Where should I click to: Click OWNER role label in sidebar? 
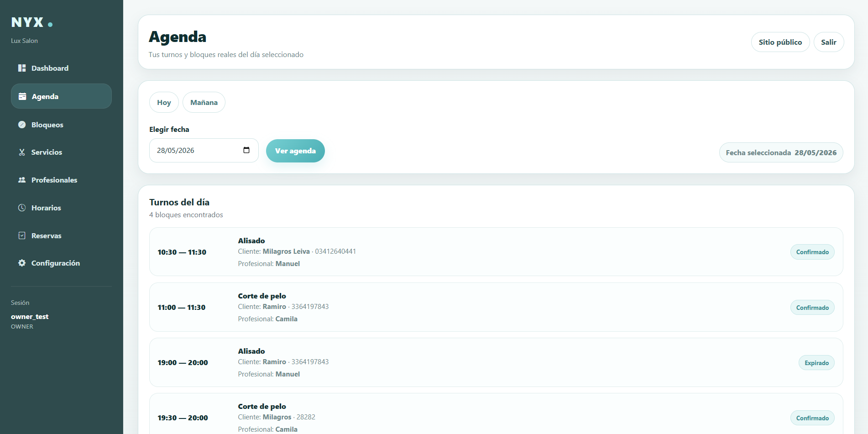pyautogui.click(x=22, y=326)
